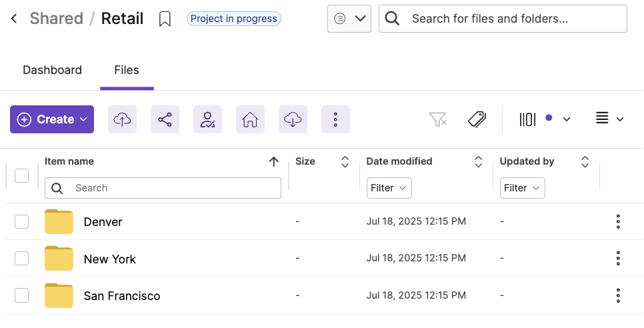Viewport: 644px width, 328px height.
Task: Open the search scope dropdown
Action: 349,19
